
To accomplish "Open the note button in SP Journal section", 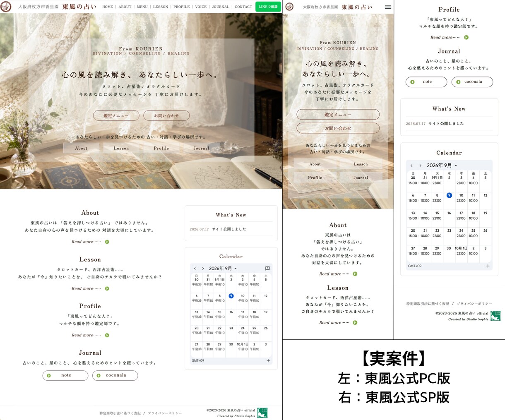I will click(426, 82).
